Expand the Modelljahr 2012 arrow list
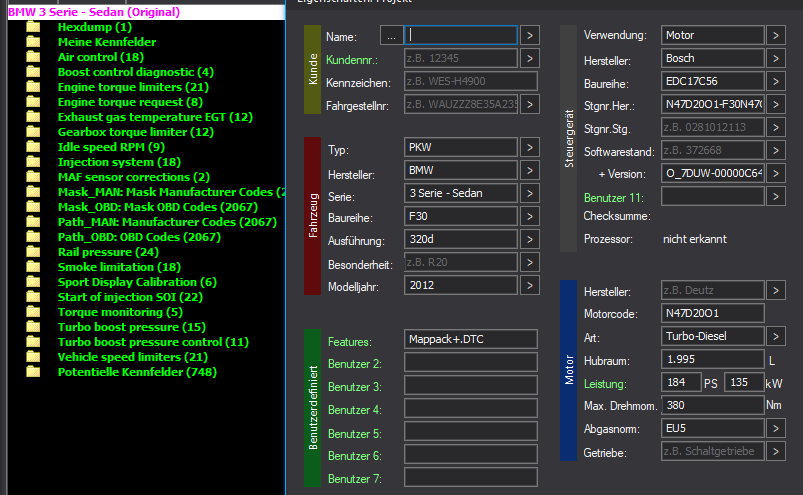Viewport: 803px width, 495px height. [x=530, y=285]
